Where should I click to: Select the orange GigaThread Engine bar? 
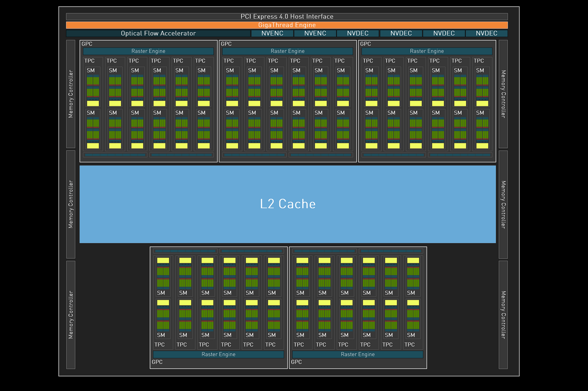[287, 25]
